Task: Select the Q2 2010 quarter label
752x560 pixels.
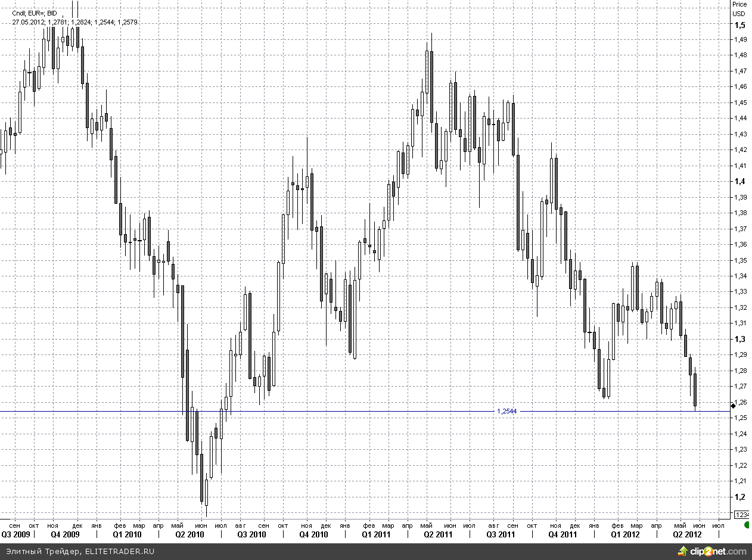Action: (189, 535)
